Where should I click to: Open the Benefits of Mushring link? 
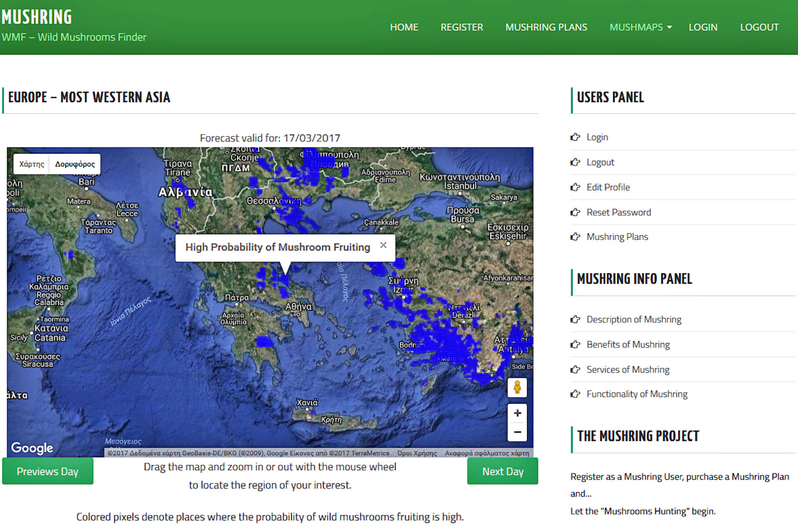tap(628, 344)
